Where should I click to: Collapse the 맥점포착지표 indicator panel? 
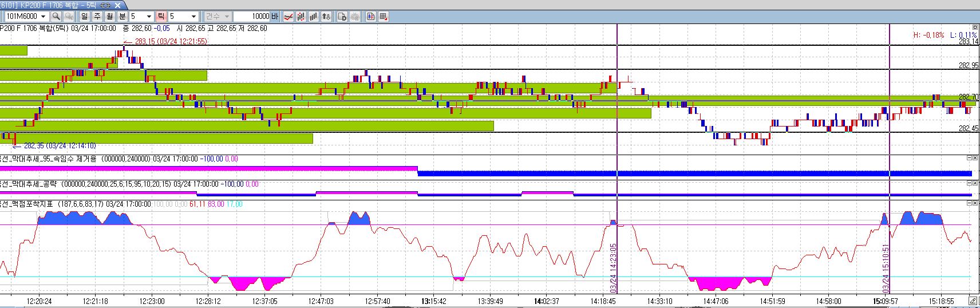coord(969,203)
